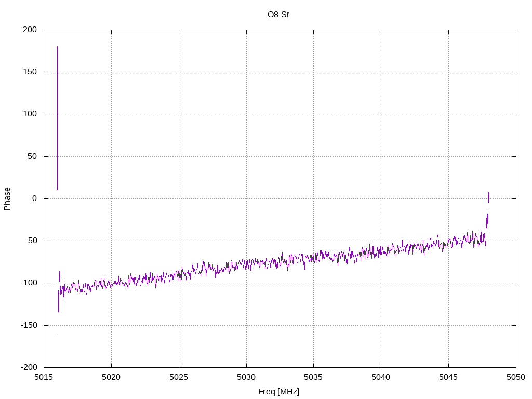532x399 pixels.
Task: Click x-axis tick label 5035
Action: (x=313, y=377)
